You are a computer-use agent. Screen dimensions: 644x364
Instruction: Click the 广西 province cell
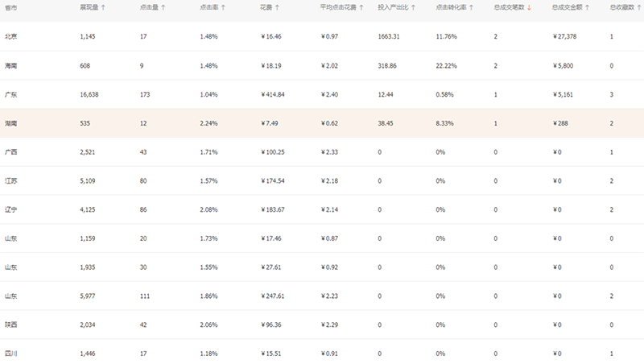[x=11, y=152]
